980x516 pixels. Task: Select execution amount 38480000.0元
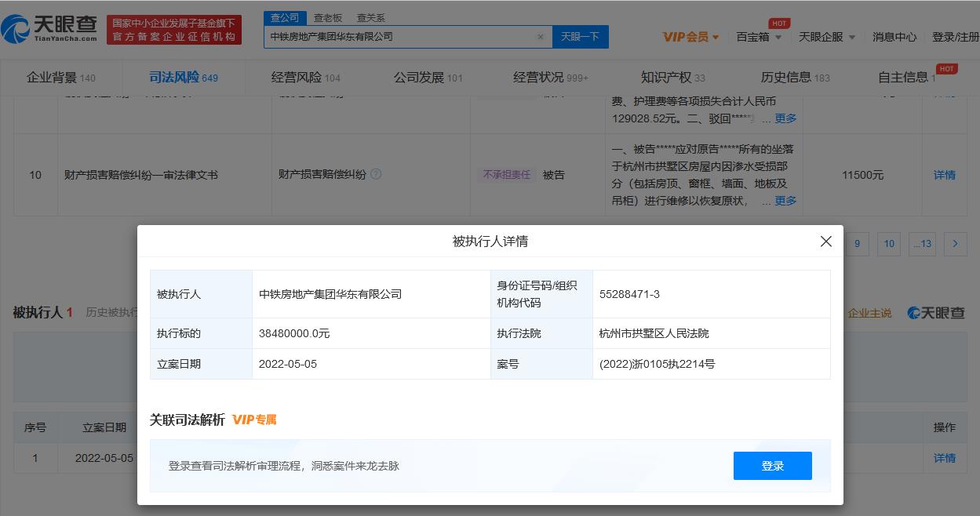point(294,333)
